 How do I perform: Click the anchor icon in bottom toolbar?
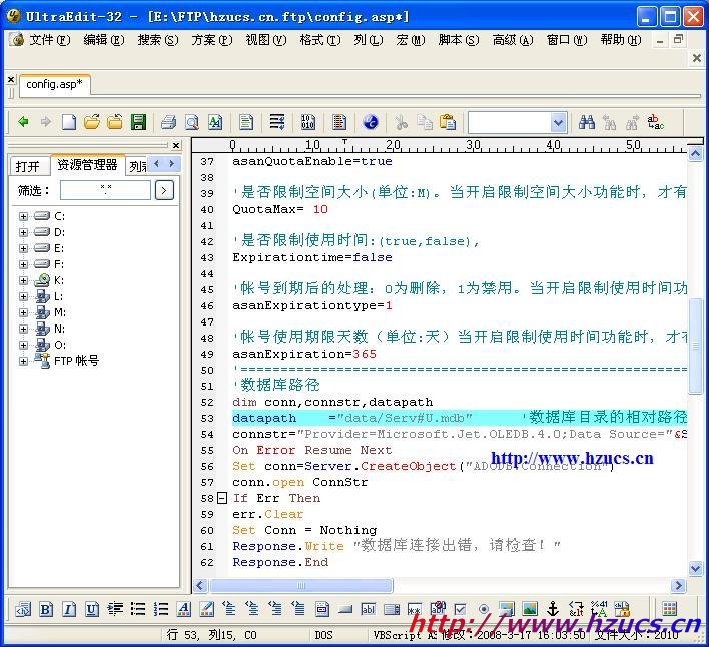pyautogui.click(x=552, y=609)
